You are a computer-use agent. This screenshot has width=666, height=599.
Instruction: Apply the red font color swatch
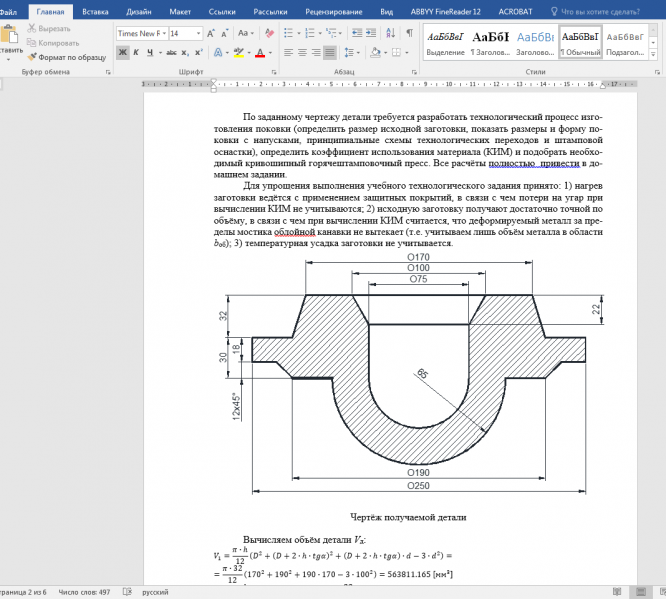point(261,52)
